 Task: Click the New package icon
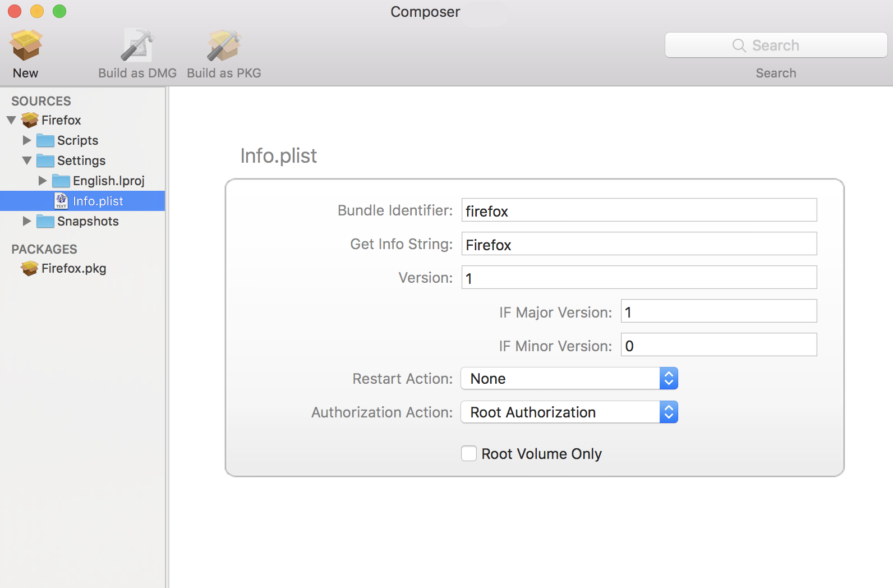tap(26, 46)
